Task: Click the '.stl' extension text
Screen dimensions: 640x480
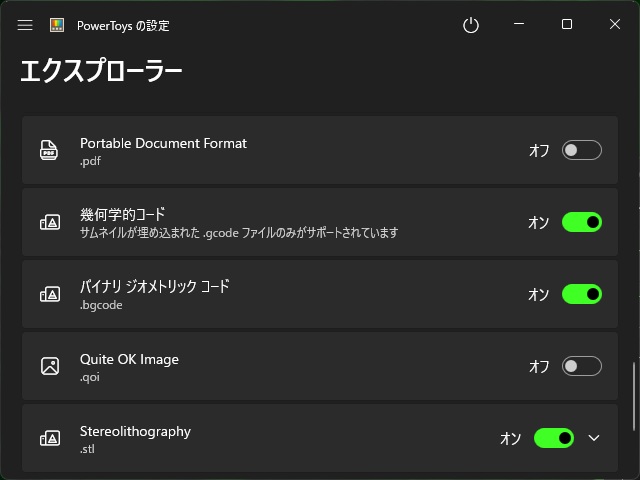Action: pos(87,449)
